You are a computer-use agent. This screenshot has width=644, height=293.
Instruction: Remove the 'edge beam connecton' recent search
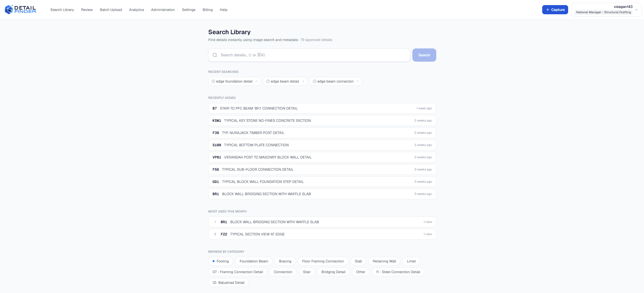coord(358,81)
